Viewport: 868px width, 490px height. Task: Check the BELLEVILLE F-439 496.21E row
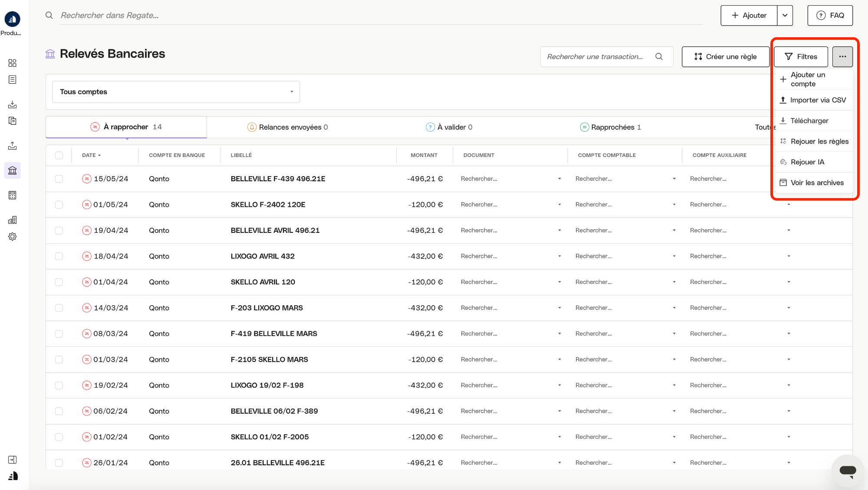(x=59, y=179)
